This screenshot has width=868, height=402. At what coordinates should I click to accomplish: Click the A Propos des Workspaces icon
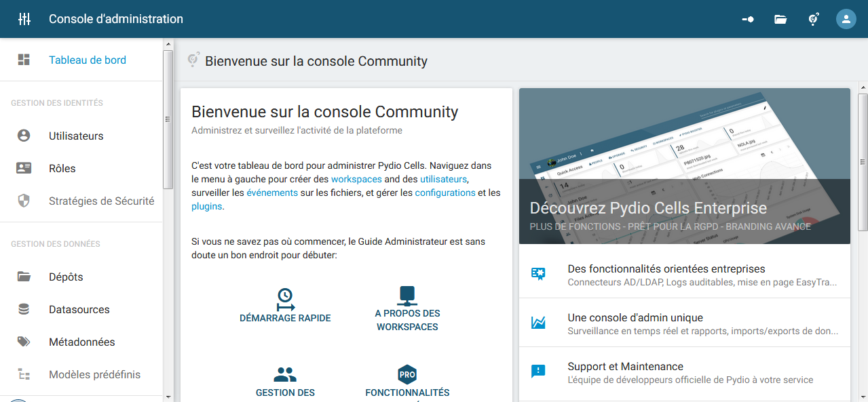point(407,296)
